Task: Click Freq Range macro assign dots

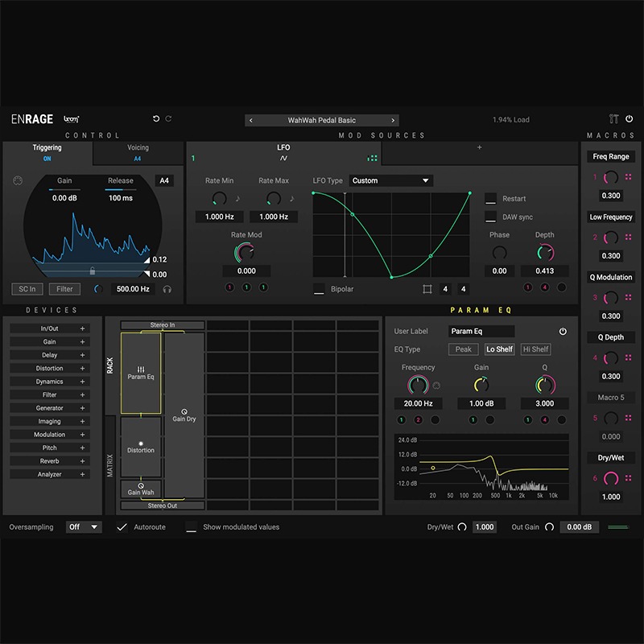Action: 628,177
